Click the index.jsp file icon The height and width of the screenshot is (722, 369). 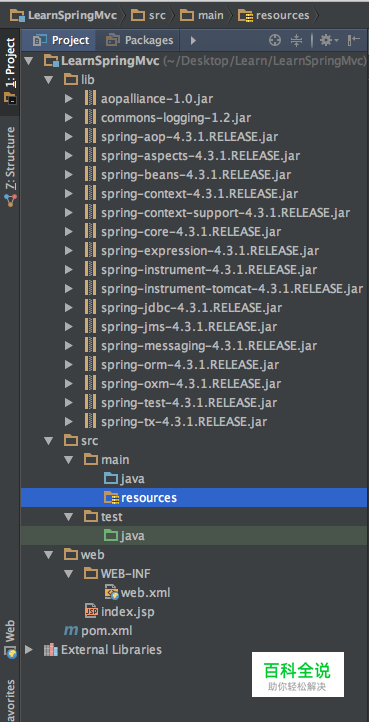pos(91,611)
